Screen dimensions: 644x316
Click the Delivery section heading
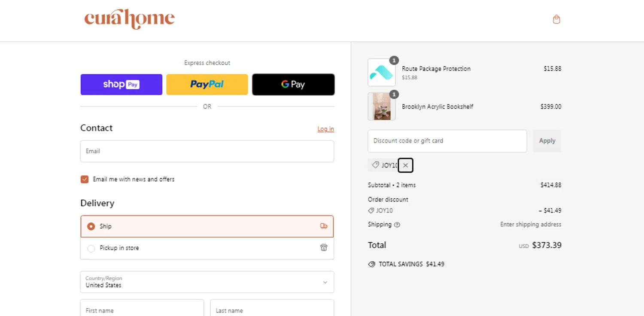(x=97, y=203)
